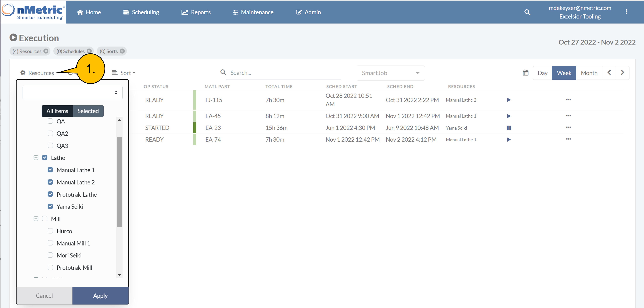Go to previous week arrow
Viewport: 644px width, 308px height.
click(609, 73)
